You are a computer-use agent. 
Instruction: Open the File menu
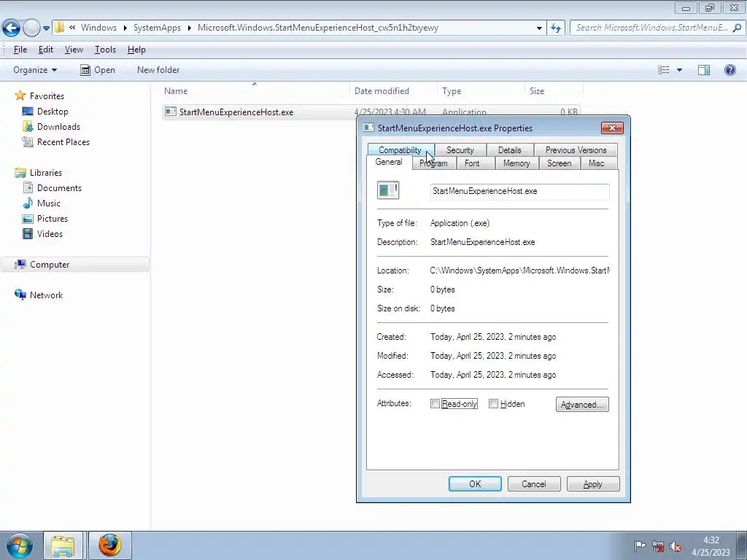[x=20, y=50]
